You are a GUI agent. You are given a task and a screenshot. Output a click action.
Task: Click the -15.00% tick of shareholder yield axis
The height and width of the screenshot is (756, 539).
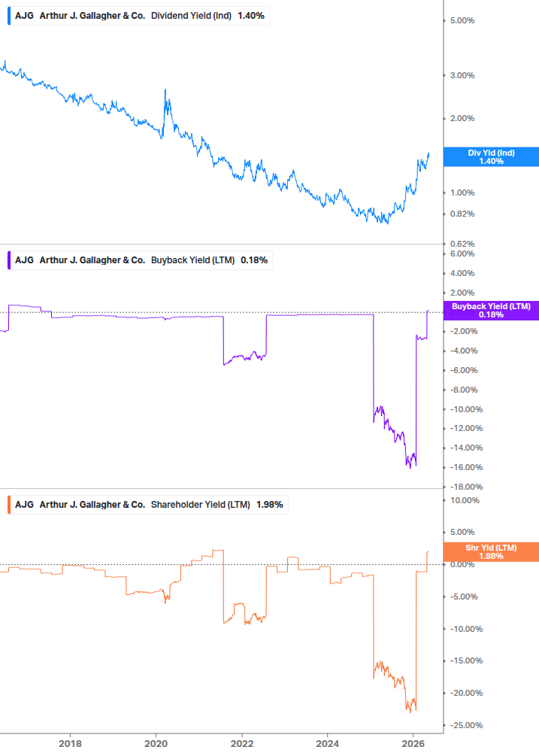tap(466, 660)
